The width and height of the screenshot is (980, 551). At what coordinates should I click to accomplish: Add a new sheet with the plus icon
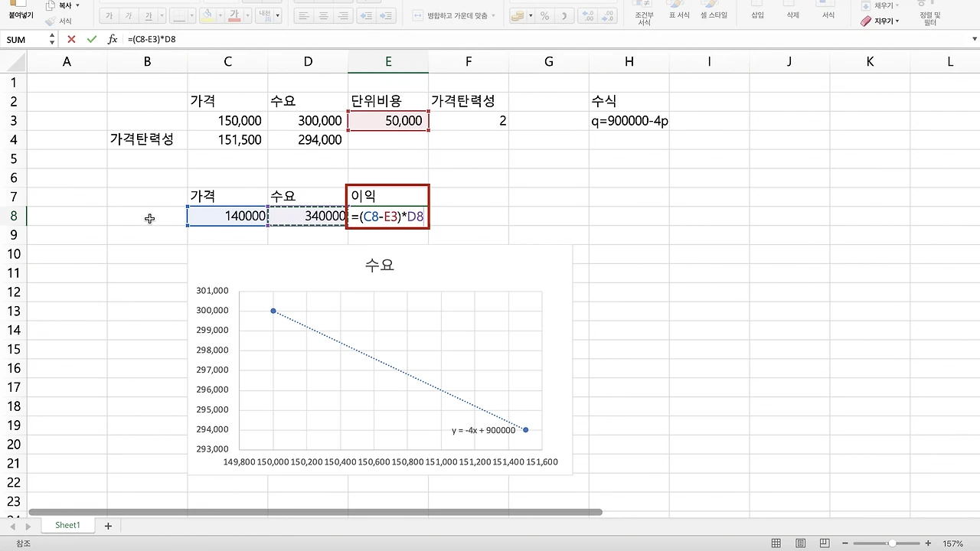click(108, 526)
